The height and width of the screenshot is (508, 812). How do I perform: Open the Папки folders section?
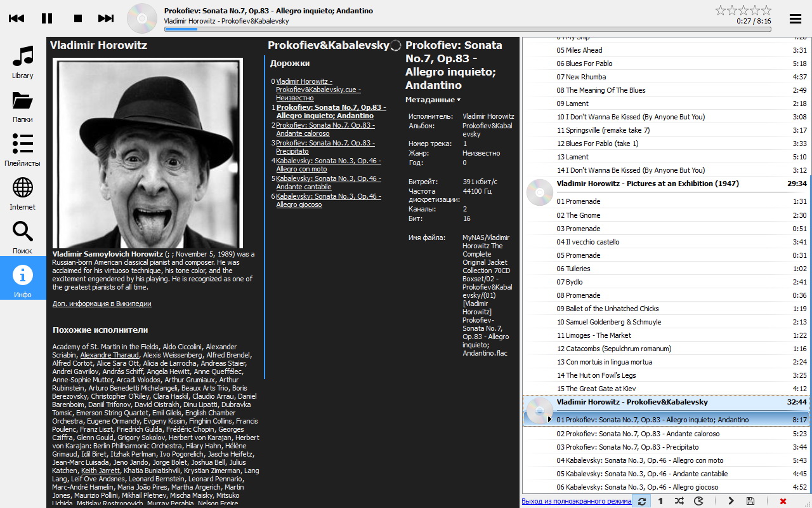(23, 106)
